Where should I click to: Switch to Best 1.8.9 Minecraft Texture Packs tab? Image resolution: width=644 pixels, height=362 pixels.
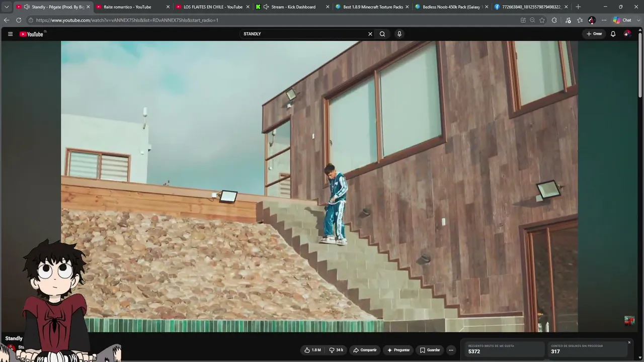tap(373, 7)
